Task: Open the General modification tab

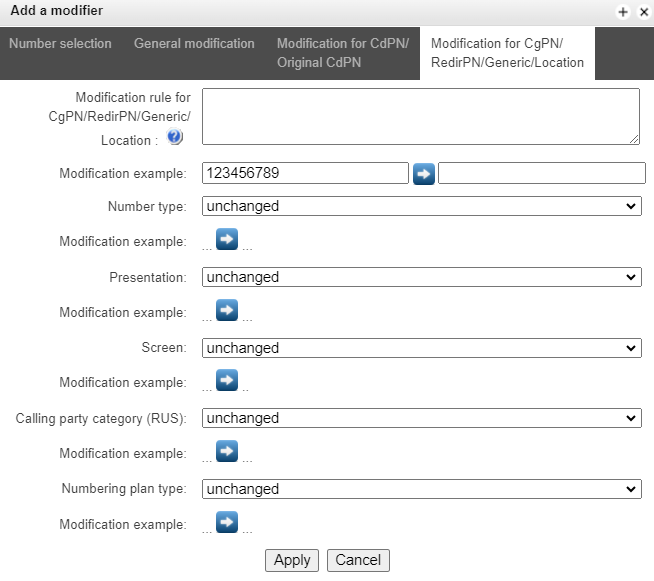Action: click(x=194, y=44)
